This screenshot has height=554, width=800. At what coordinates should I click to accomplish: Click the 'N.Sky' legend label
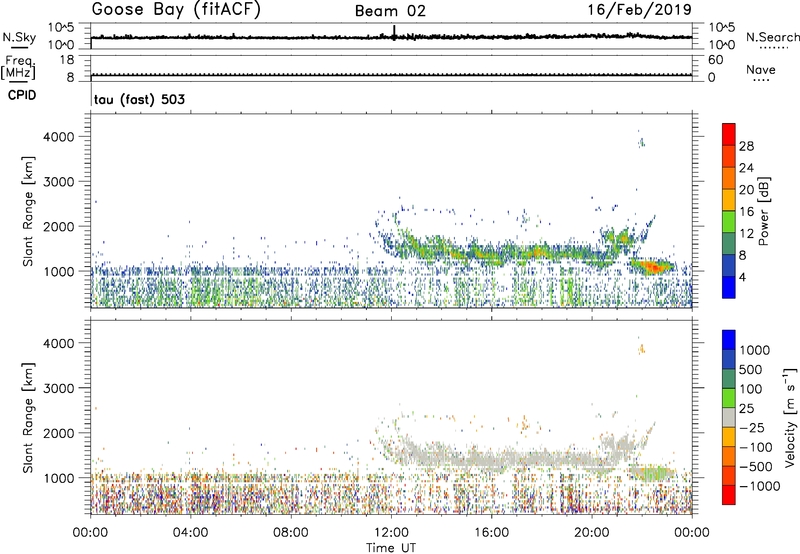[19, 37]
